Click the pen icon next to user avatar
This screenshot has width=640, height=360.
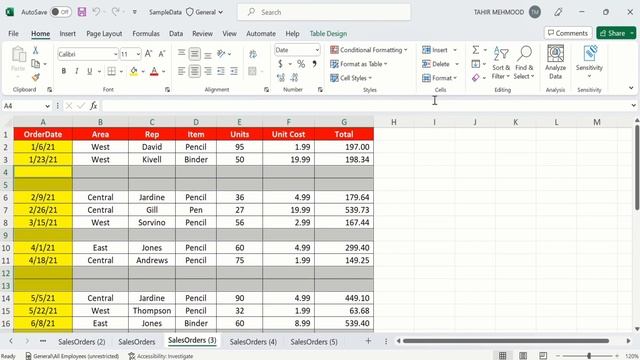coord(558,12)
